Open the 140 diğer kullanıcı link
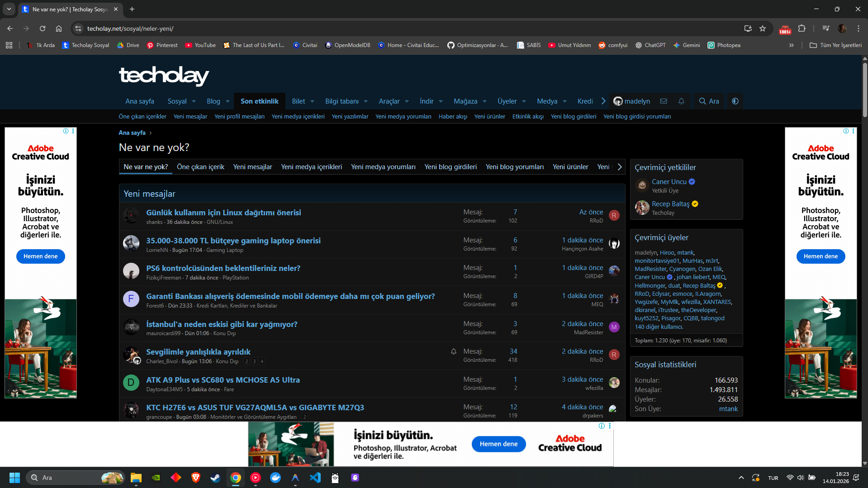868x488 pixels. [x=659, y=327]
